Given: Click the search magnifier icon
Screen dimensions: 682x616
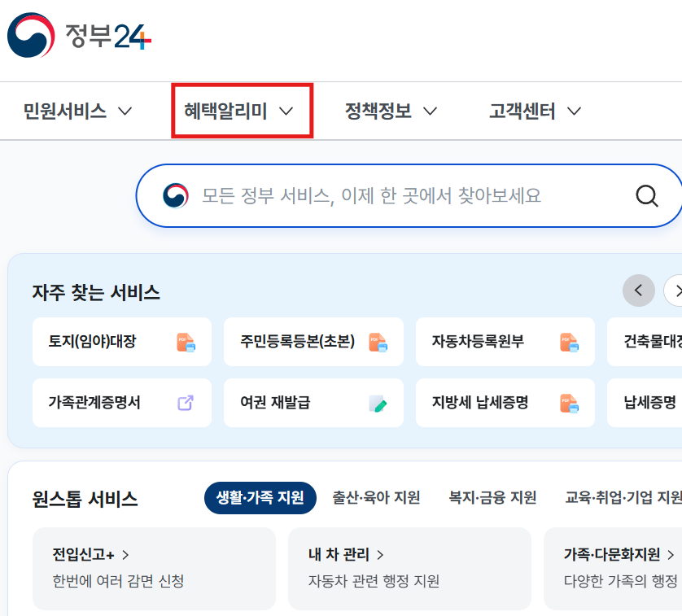Looking at the screenshot, I should [x=647, y=195].
